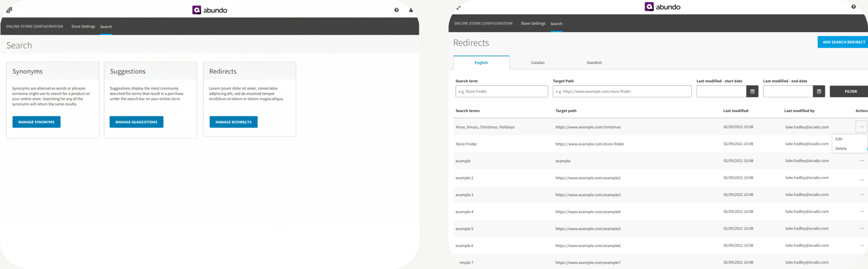Focus Last modified end date field
Image resolution: width=868 pixels, height=269 pixels.
[x=788, y=91]
